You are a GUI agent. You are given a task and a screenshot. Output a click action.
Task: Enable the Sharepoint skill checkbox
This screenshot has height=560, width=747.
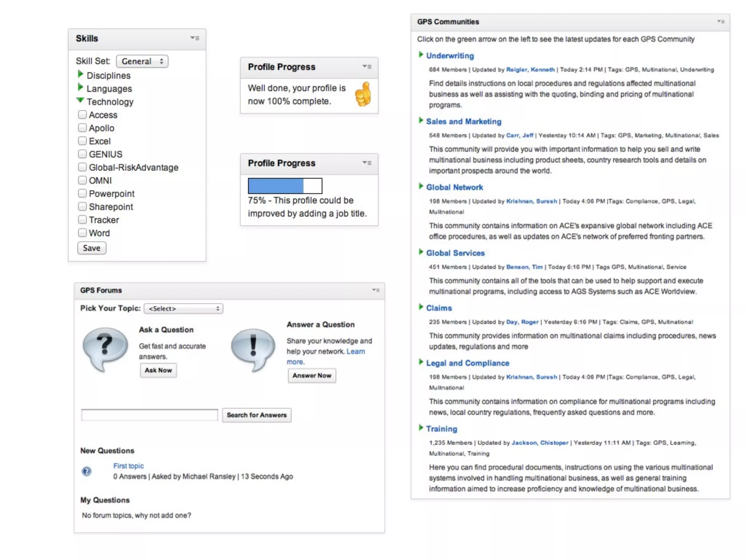pos(82,206)
